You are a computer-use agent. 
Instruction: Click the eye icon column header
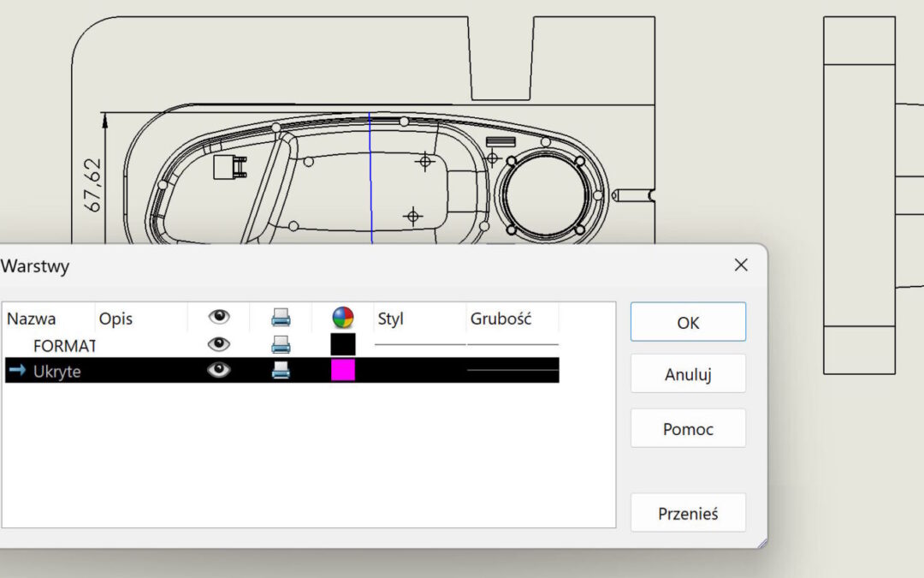pos(219,318)
